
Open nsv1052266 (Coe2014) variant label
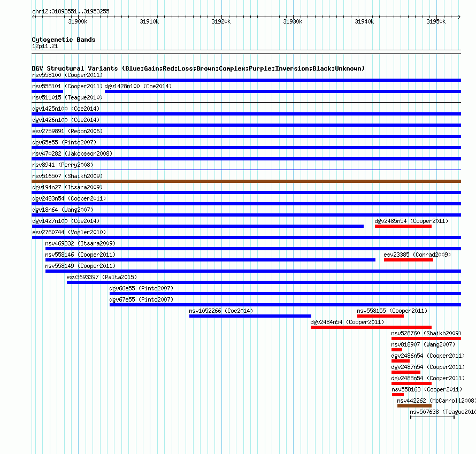(221, 311)
